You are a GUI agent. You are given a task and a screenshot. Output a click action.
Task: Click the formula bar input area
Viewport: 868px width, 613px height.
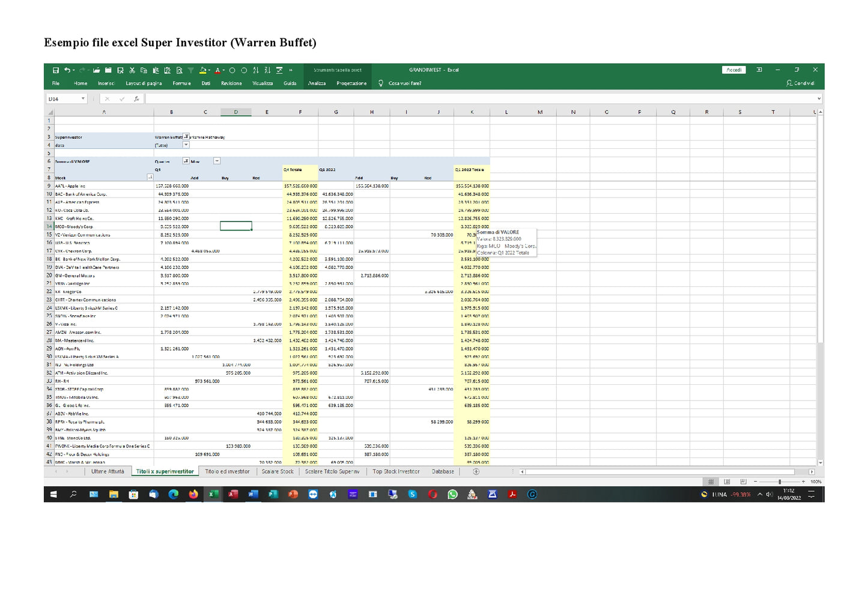click(479, 99)
